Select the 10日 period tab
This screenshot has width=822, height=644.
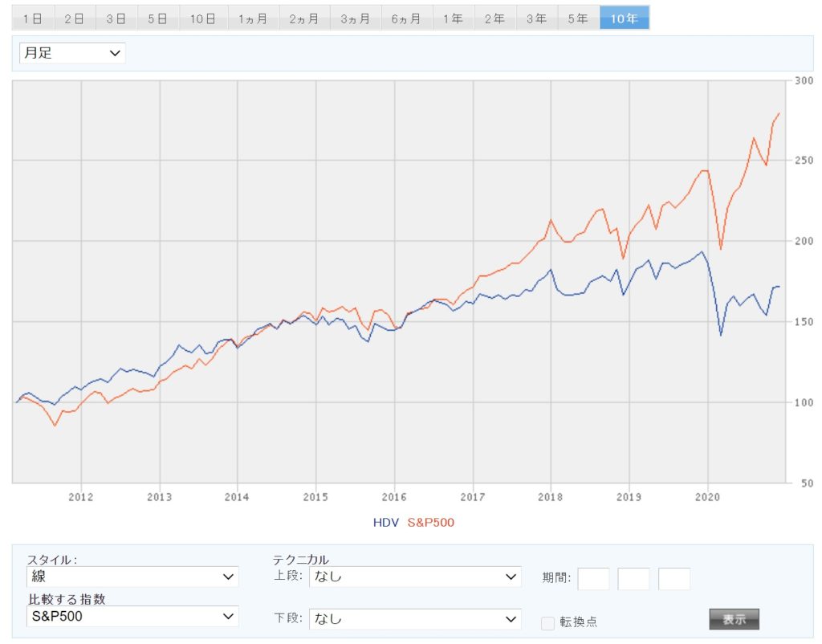[203, 18]
